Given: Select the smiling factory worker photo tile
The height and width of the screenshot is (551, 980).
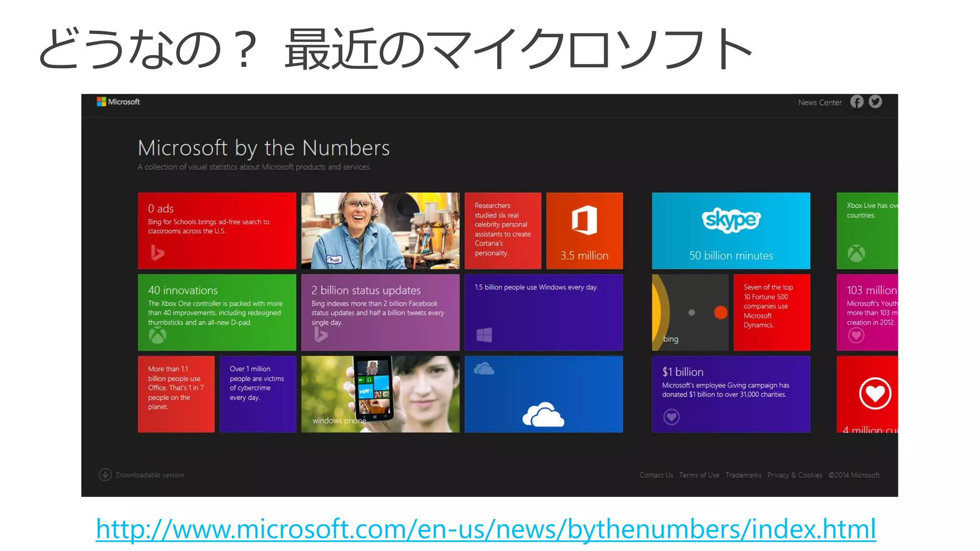Looking at the screenshot, I should (x=380, y=231).
